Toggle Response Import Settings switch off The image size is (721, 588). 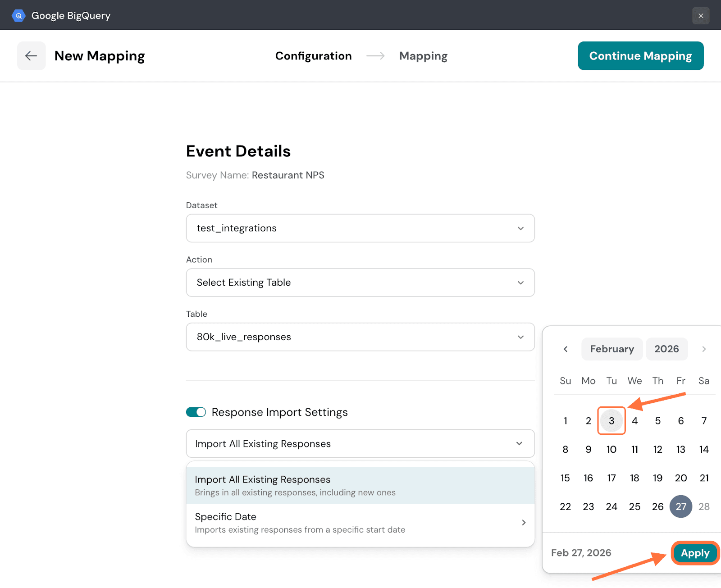coord(196,412)
